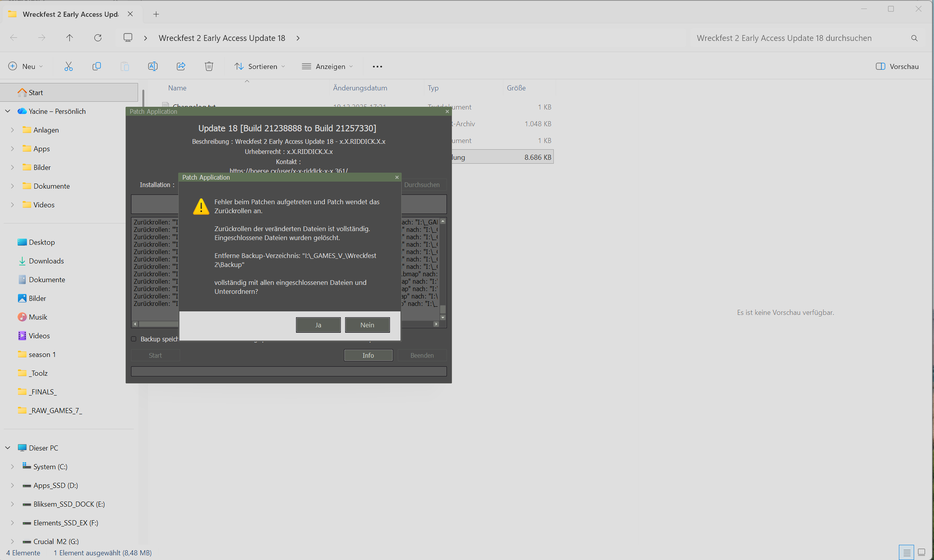Switch to large icons view in status bar

click(922, 552)
